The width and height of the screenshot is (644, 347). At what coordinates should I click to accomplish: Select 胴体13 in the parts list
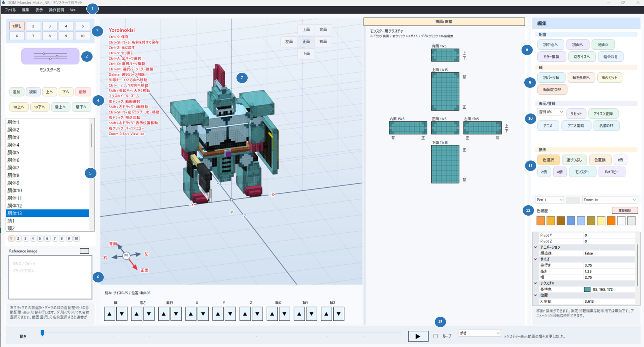pyautogui.click(x=47, y=213)
